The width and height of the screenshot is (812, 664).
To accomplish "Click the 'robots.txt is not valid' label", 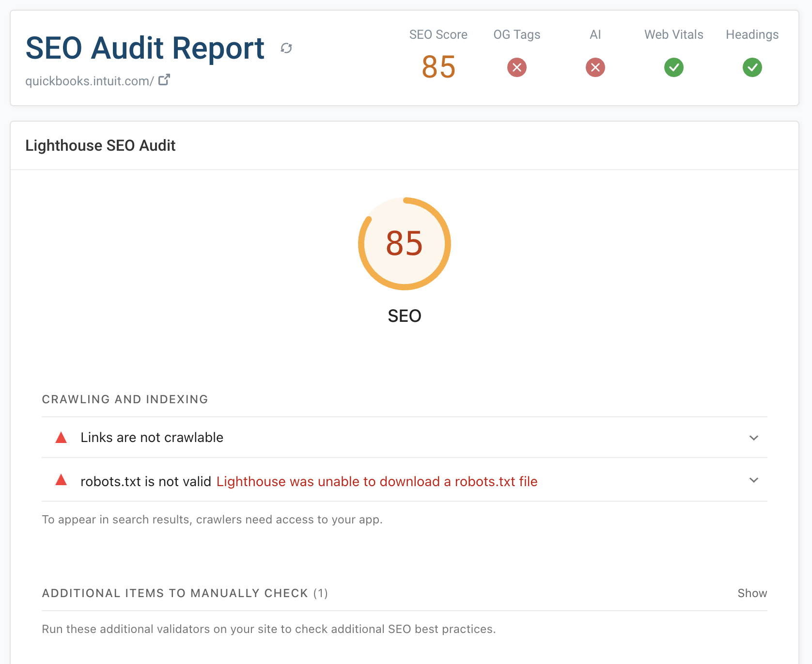I will (x=146, y=482).
